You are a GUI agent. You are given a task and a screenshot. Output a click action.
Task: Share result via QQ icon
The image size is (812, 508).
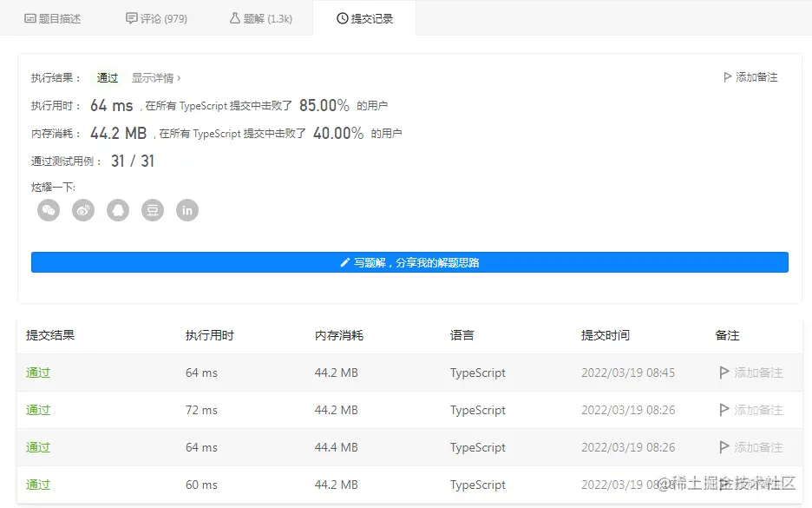point(118,210)
